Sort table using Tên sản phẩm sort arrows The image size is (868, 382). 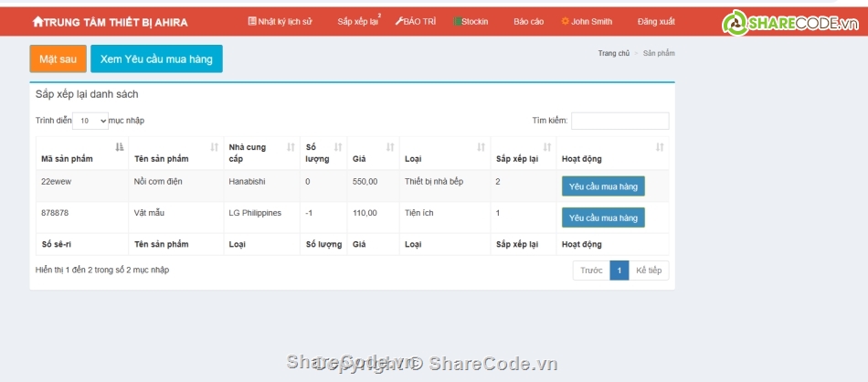click(x=215, y=147)
